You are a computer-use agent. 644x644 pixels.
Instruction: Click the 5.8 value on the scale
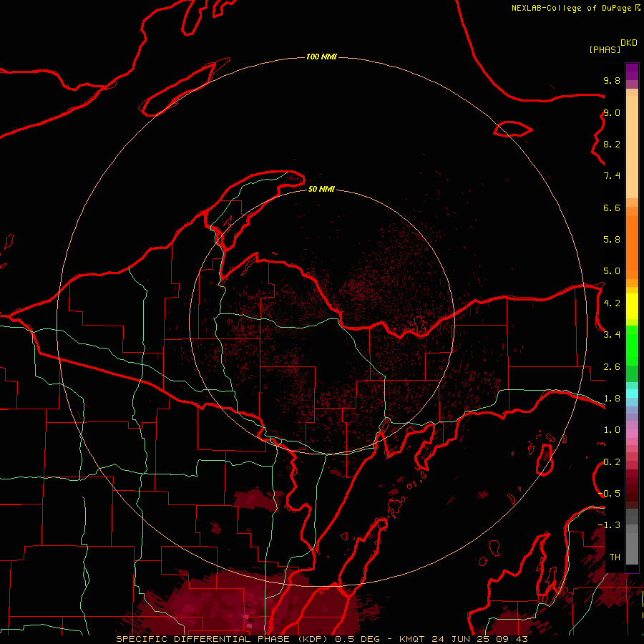coord(612,240)
